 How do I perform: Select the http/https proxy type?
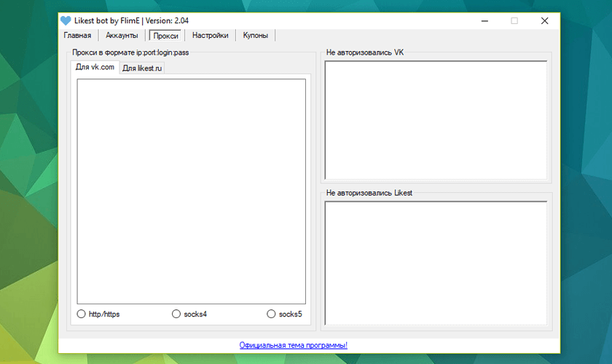pos(98,314)
